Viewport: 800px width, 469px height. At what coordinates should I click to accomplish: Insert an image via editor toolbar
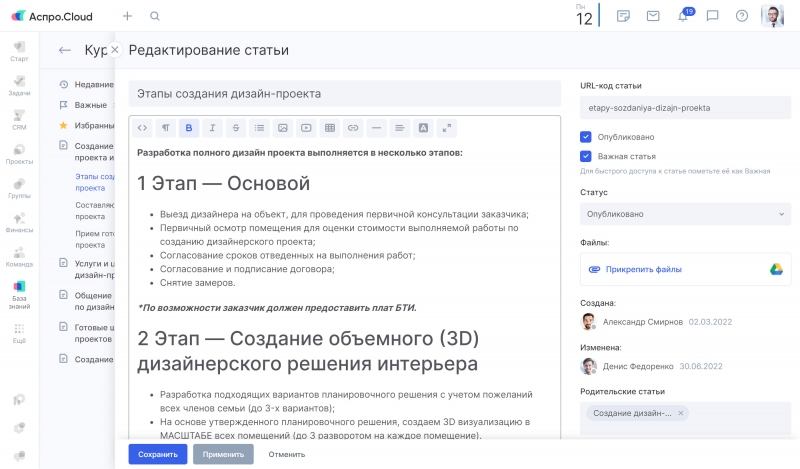coord(283,128)
